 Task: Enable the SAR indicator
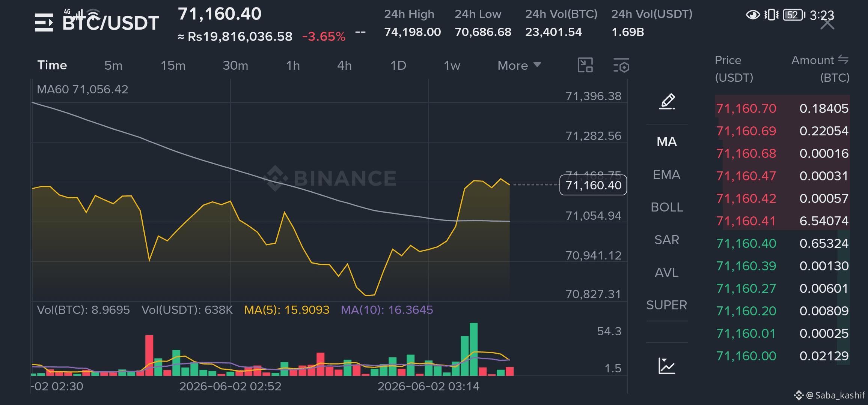pos(667,240)
